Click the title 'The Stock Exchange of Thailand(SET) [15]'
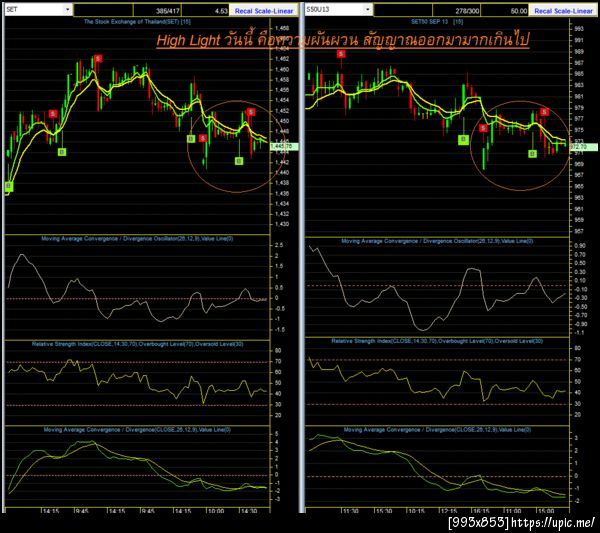The height and width of the screenshot is (533, 600). pyautogui.click(x=137, y=22)
